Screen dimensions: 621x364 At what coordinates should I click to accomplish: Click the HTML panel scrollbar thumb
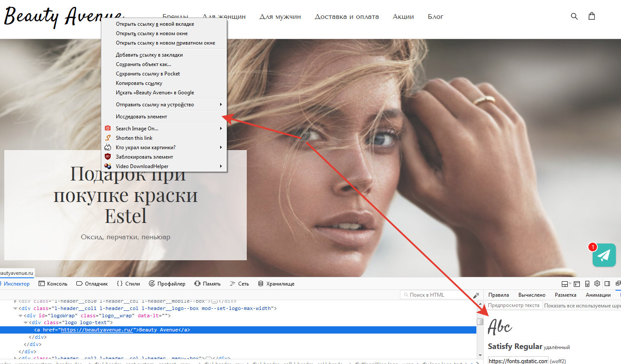pyautogui.click(x=480, y=322)
